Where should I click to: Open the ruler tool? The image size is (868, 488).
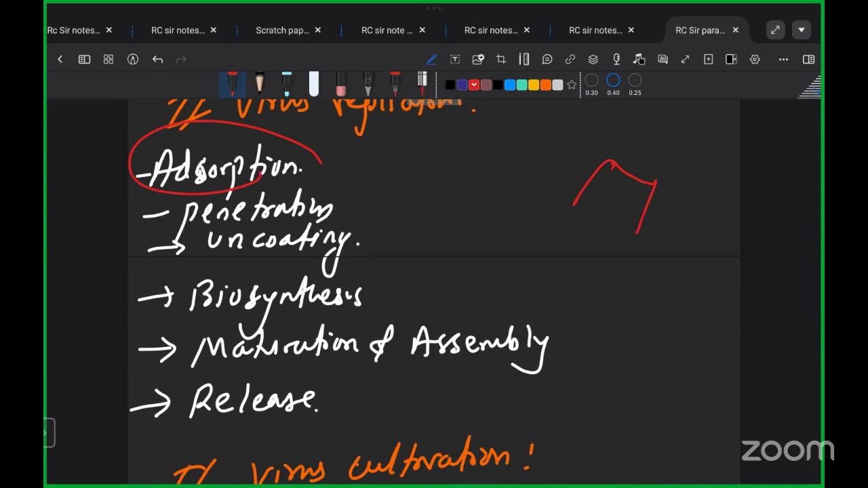pos(524,60)
